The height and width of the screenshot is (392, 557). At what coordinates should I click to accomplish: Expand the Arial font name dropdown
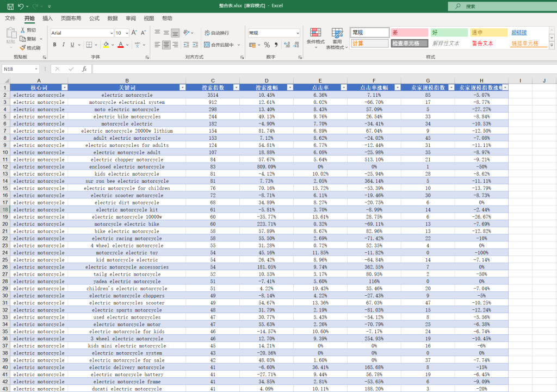click(x=111, y=33)
